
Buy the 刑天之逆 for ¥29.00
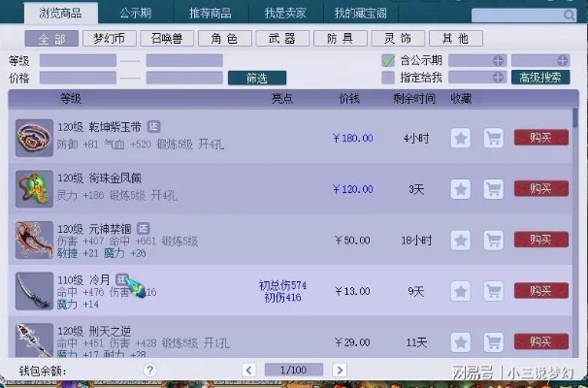coord(541,341)
